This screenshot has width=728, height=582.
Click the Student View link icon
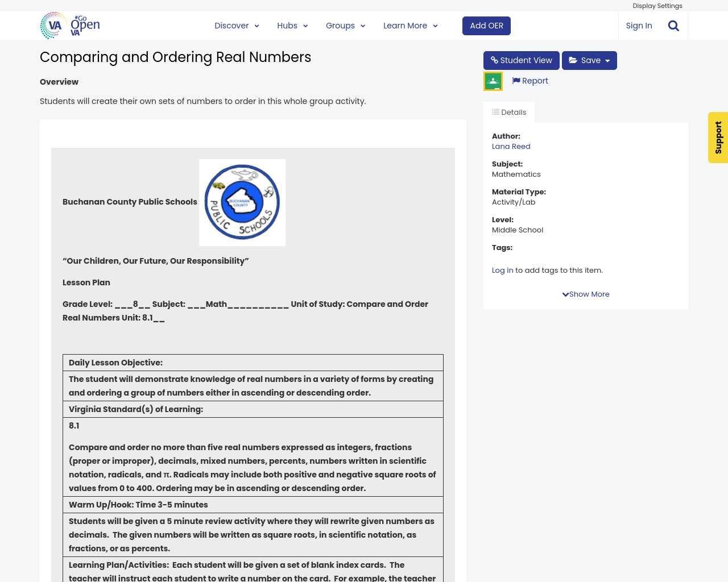click(494, 60)
